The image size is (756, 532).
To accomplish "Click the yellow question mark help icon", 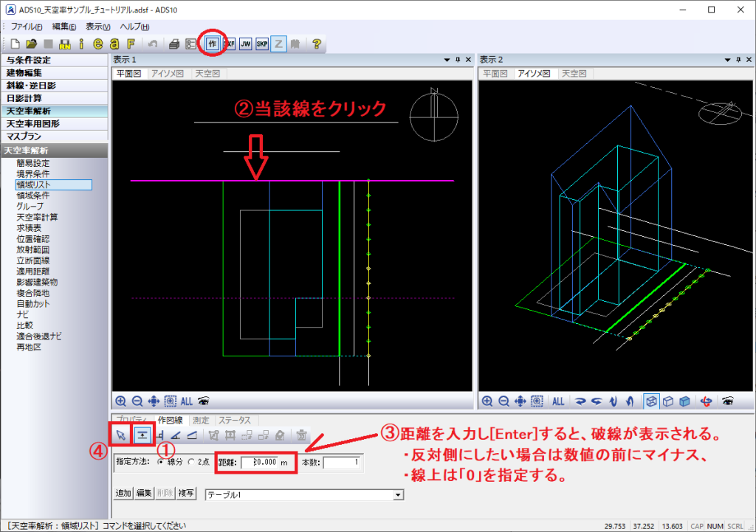I will click(316, 44).
